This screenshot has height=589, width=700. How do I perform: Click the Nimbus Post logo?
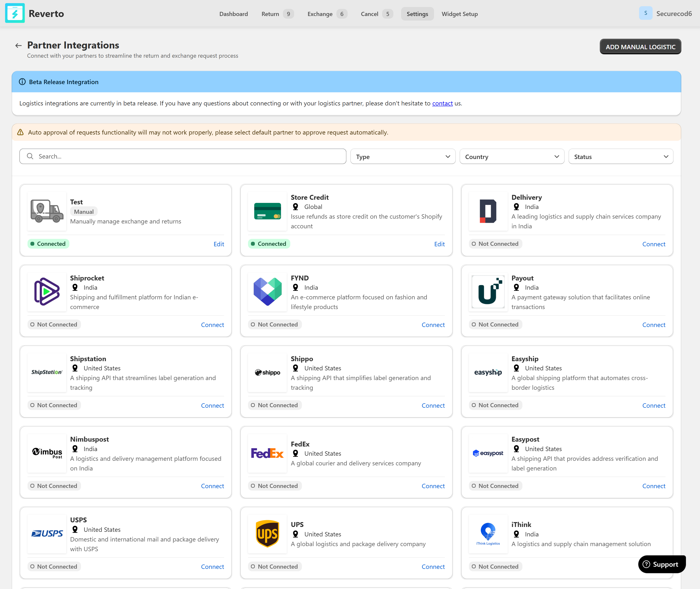47,453
